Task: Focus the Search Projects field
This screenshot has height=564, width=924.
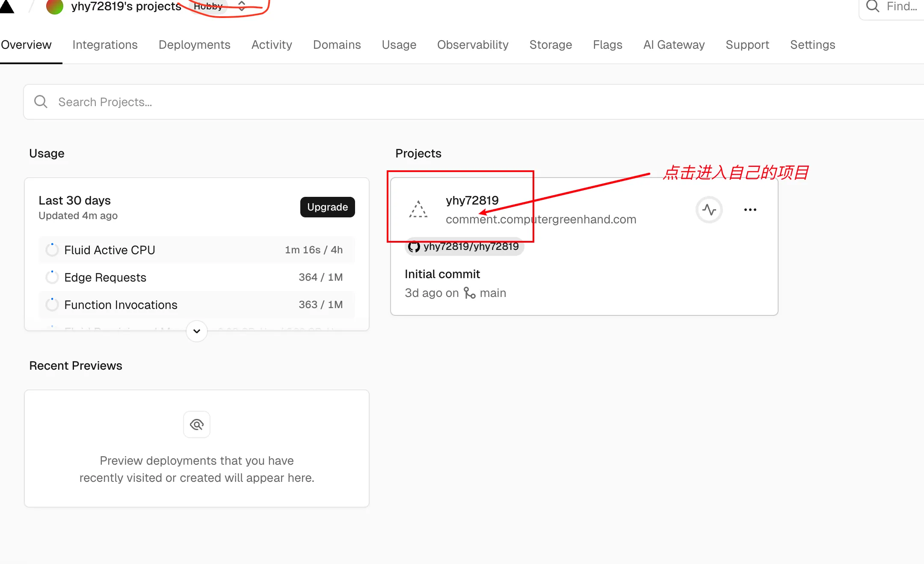Action: pyautogui.click(x=474, y=102)
